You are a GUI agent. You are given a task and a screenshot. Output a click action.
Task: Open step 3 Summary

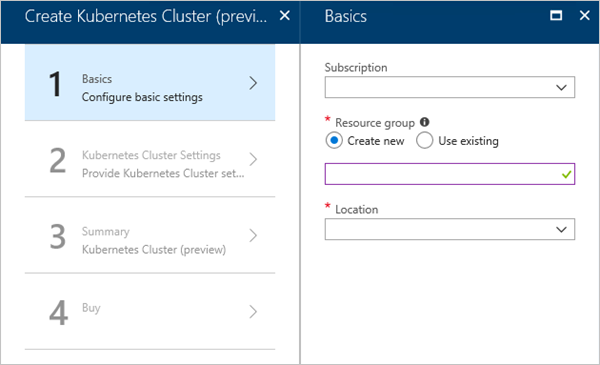[x=150, y=235]
